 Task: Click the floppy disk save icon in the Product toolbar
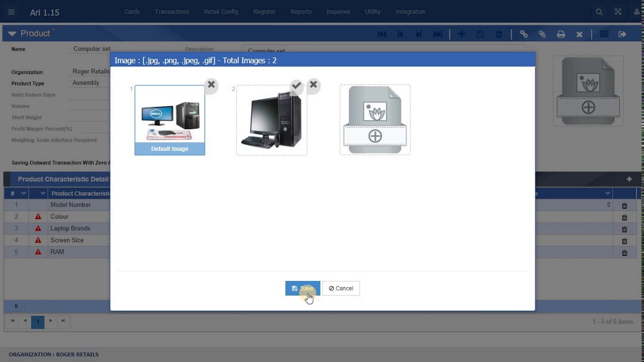tap(480, 34)
